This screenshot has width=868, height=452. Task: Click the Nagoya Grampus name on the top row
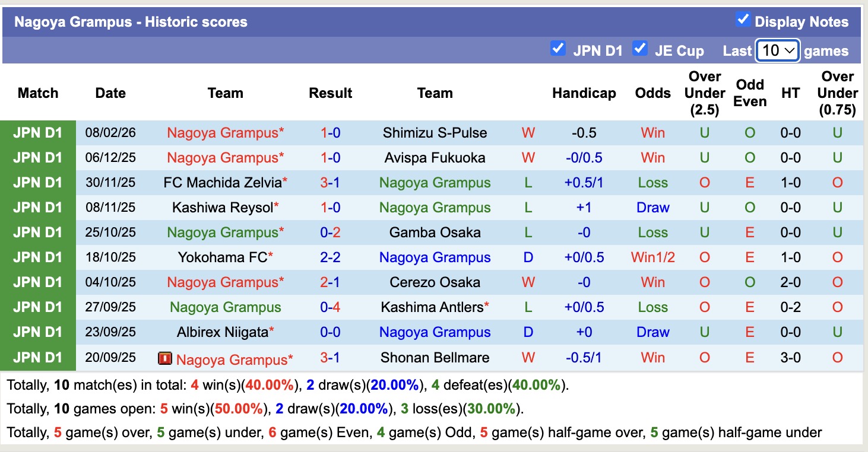tap(224, 133)
